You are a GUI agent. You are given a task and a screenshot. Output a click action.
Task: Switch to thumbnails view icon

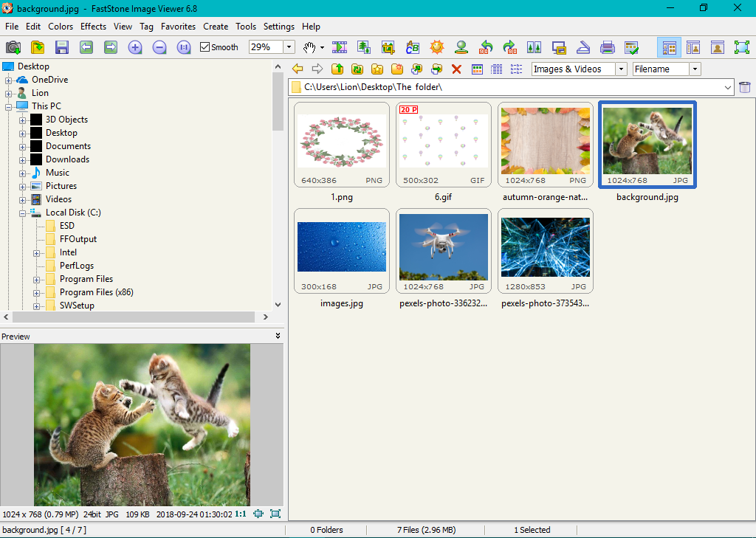(x=478, y=69)
